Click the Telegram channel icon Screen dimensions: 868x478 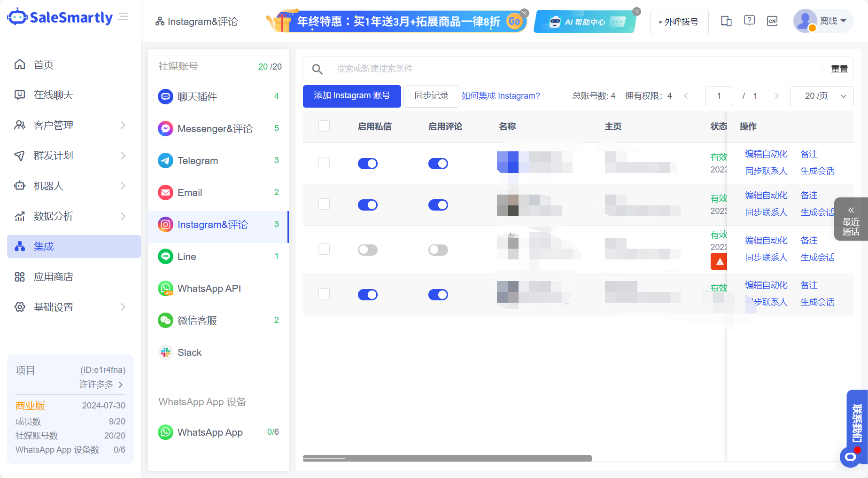point(165,161)
